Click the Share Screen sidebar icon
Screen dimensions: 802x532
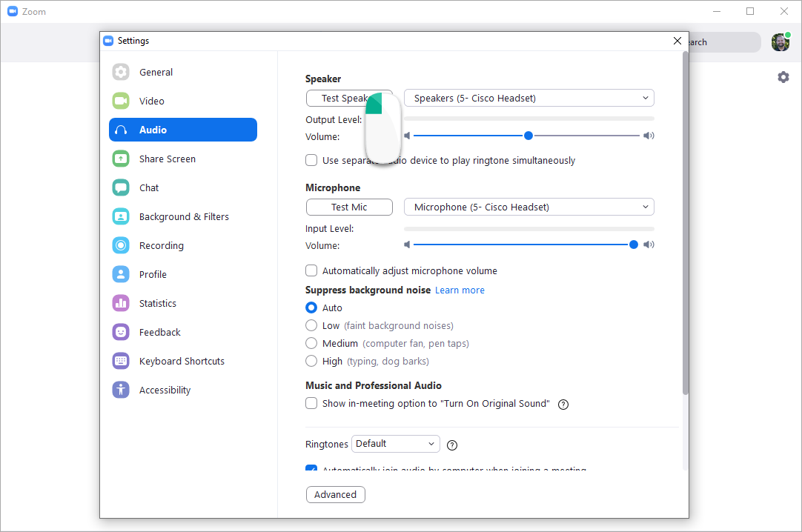121,159
